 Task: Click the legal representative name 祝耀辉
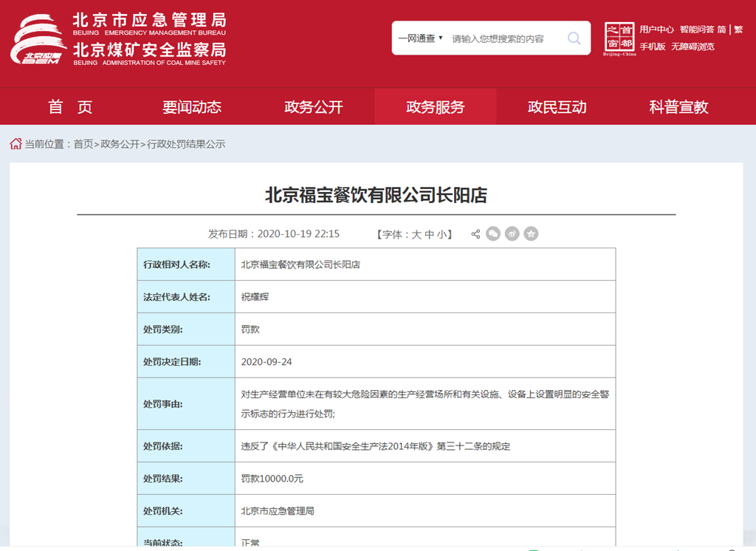[x=255, y=297]
